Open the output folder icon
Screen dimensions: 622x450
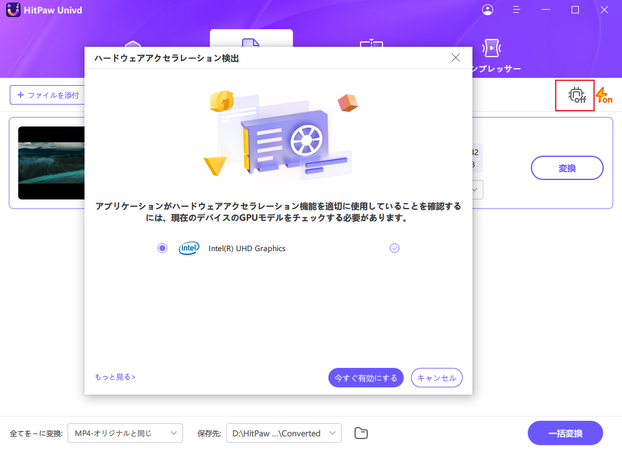coord(362,433)
